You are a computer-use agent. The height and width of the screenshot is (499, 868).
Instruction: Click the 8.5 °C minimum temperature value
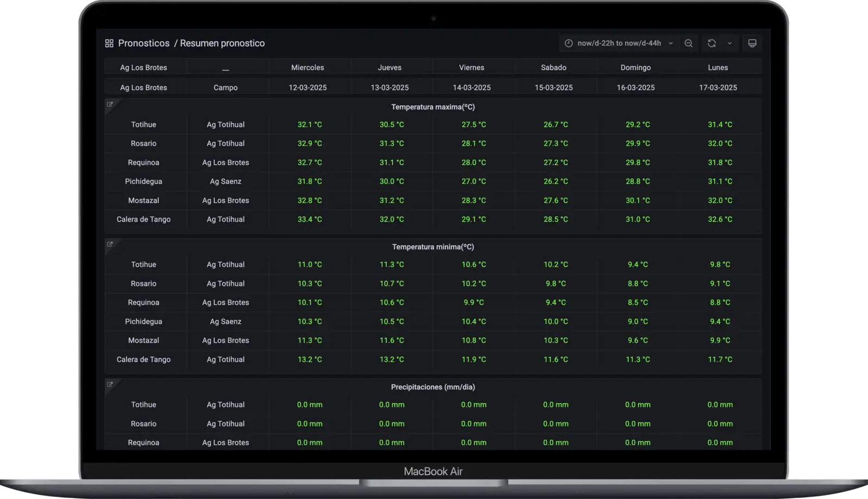(638, 303)
